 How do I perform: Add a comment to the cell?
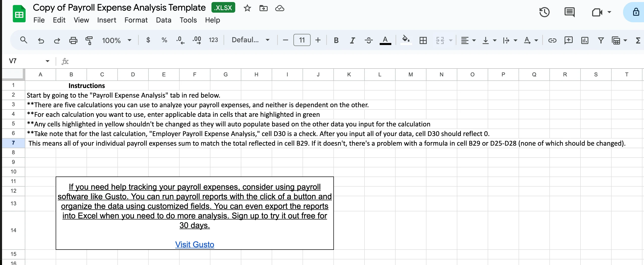(x=568, y=40)
